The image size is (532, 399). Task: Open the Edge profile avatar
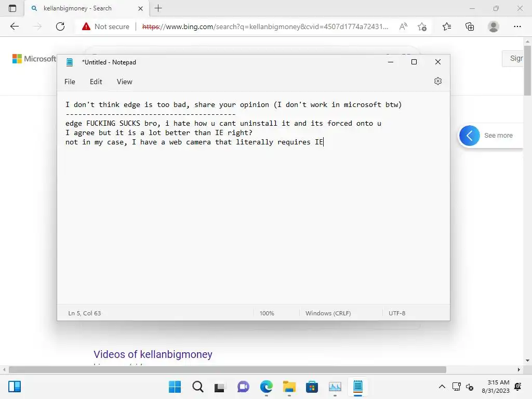[494, 26]
